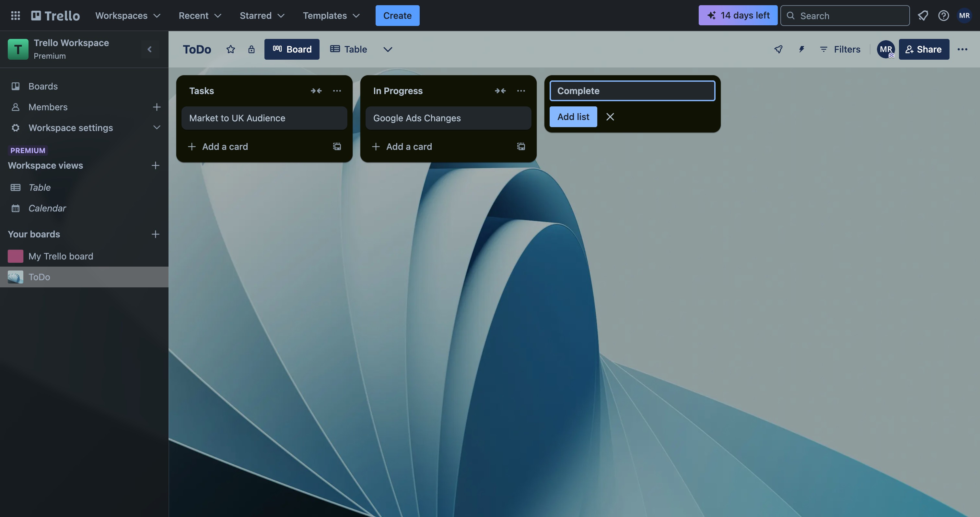Click the PREMIUM badge in sidebar
This screenshot has height=517, width=980.
pyautogui.click(x=28, y=150)
